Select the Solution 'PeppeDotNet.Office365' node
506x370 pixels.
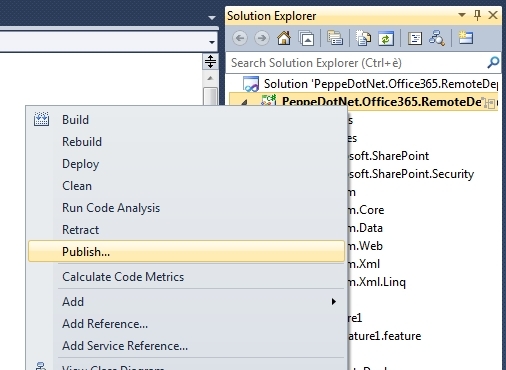(x=380, y=84)
